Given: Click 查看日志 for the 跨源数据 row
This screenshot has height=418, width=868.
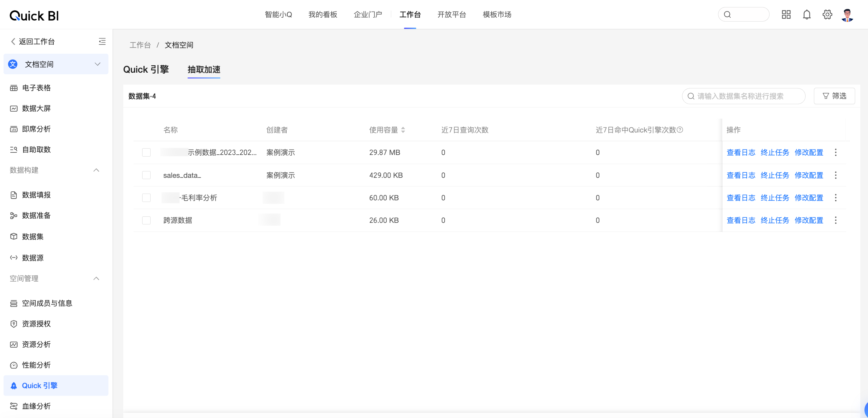Looking at the screenshot, I should pos(741,221).
